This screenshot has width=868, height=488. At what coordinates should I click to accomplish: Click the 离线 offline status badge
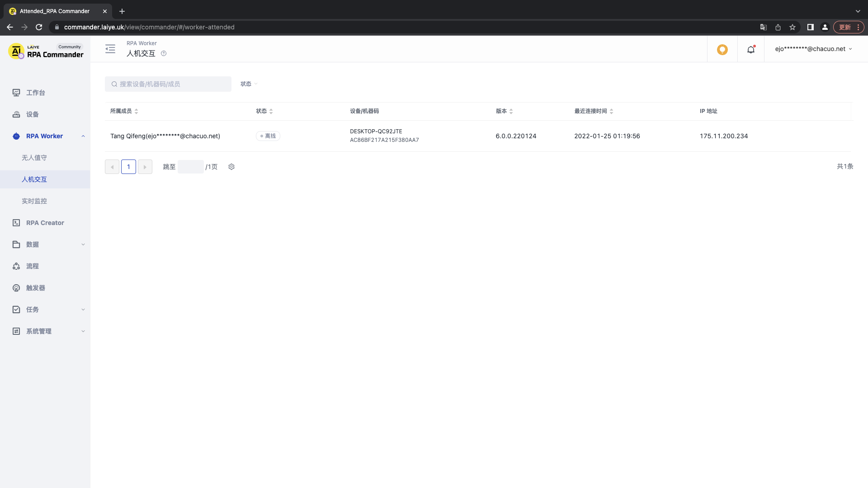coord(268,136)
